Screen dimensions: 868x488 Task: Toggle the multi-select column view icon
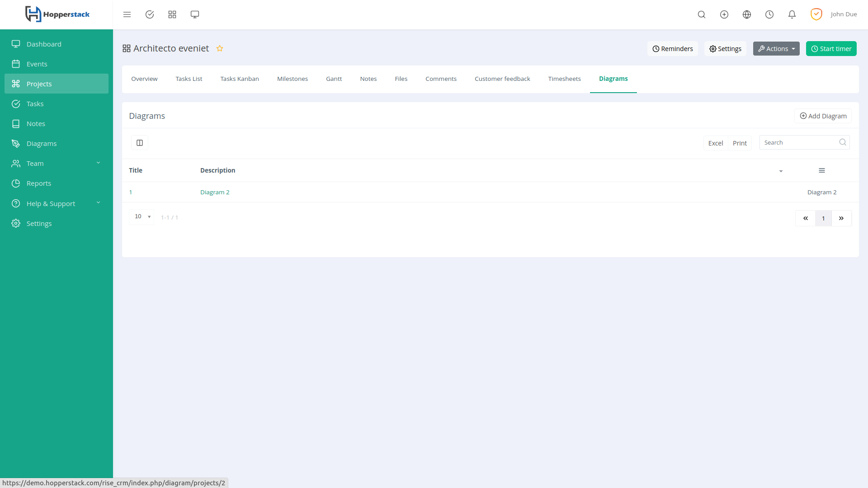coord(139,142)
